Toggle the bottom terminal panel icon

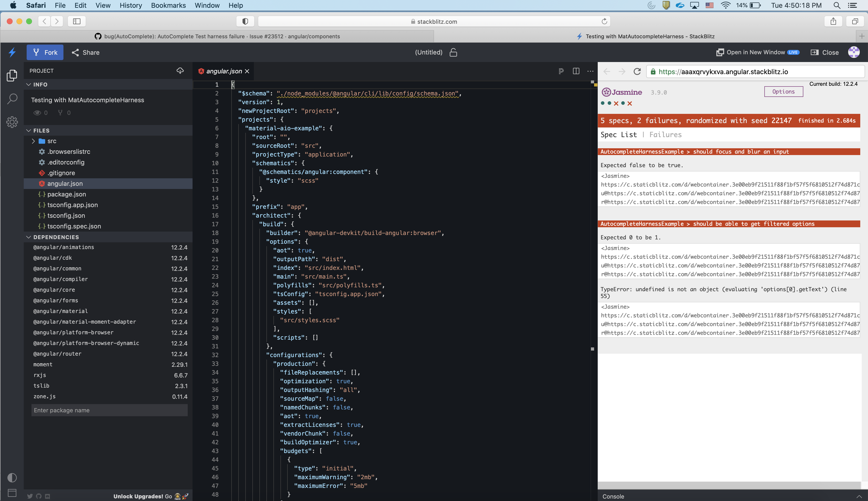pyautogui.click(x=12, y=493)
